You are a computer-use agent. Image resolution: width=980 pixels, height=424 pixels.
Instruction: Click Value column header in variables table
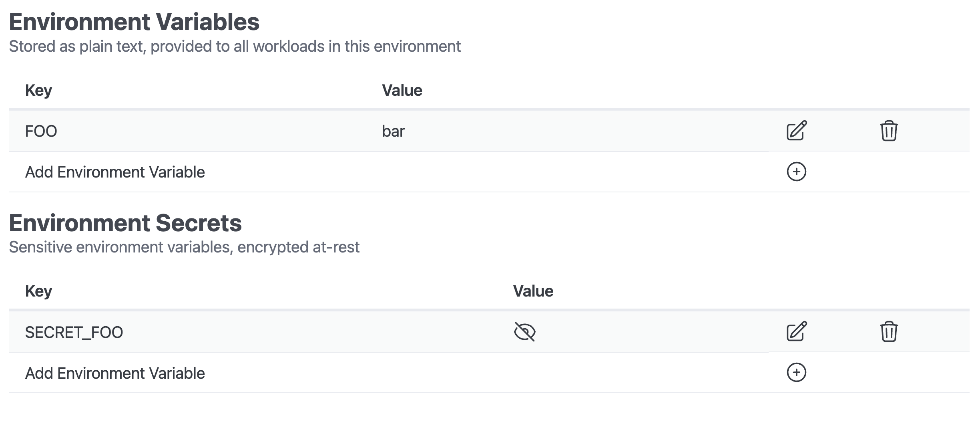coord(402,91)
